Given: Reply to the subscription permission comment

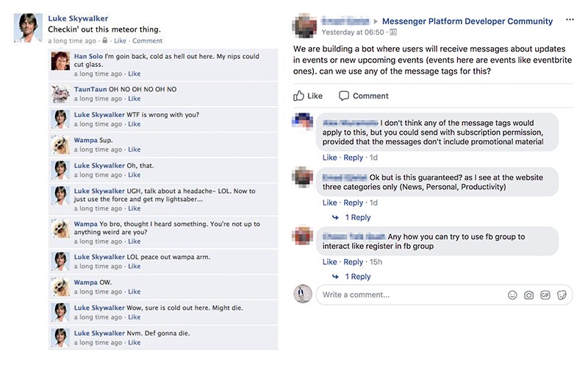Looking at the screenshot, I should tap(353, 158).
